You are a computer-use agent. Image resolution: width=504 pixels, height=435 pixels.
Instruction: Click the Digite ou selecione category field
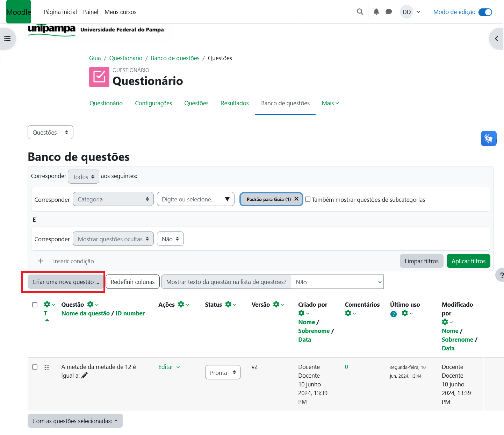tap(190, 199)
